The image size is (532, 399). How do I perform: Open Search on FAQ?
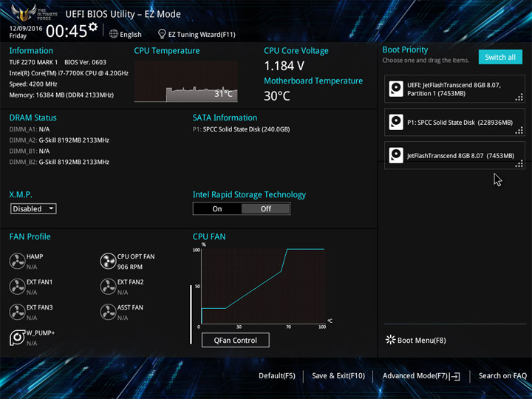[502, 376]
